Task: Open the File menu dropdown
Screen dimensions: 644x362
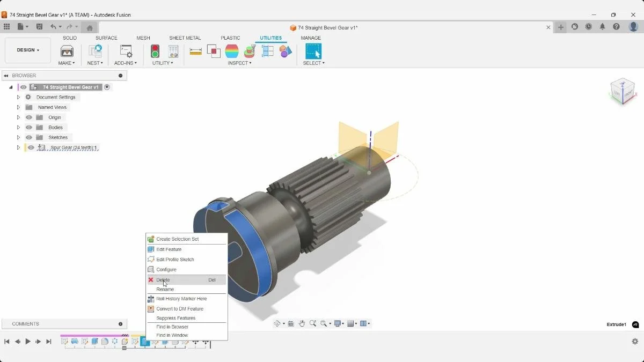Action: [23, 27]
